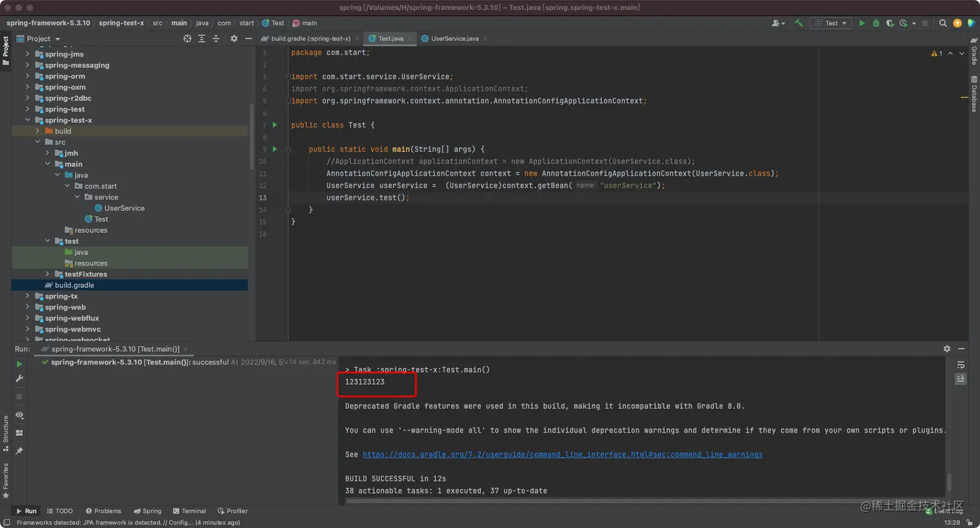
Task: Open the Problems tool window tab
Action: click(103, 511)
